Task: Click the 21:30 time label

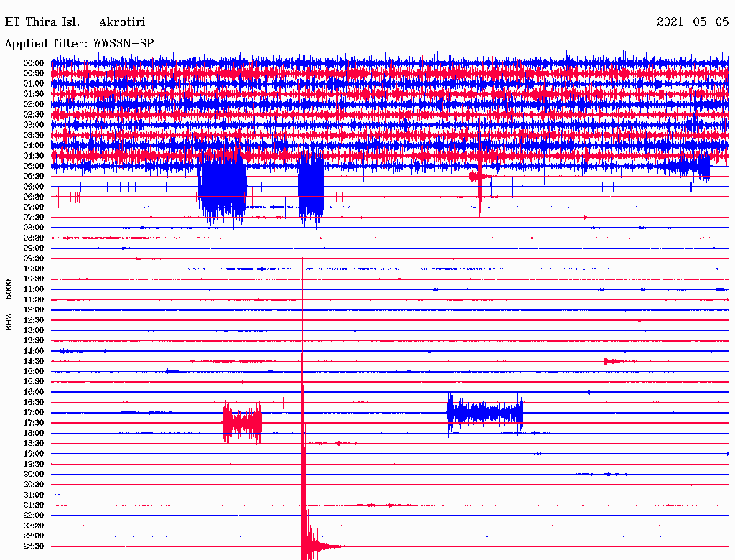Action: pos(34,505)
